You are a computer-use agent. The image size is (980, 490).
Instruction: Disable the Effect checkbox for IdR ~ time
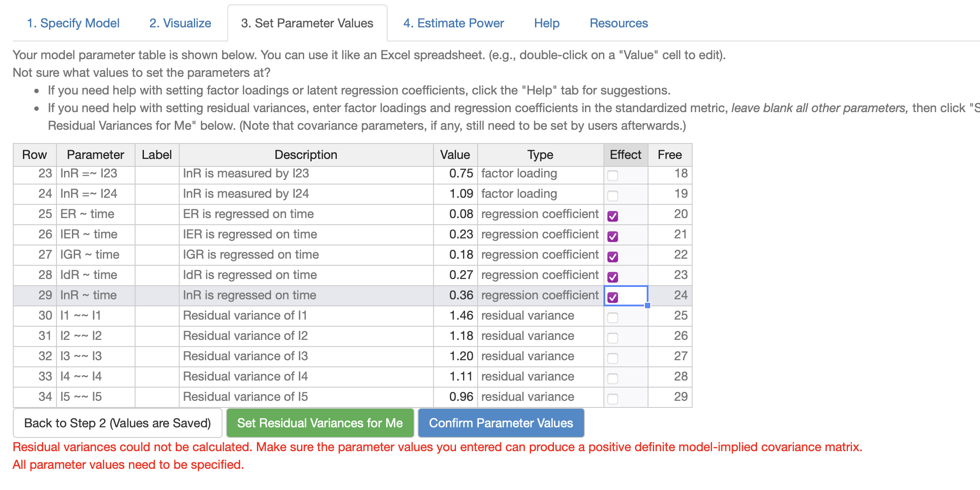pyautogui.click(x=613, y=277)
